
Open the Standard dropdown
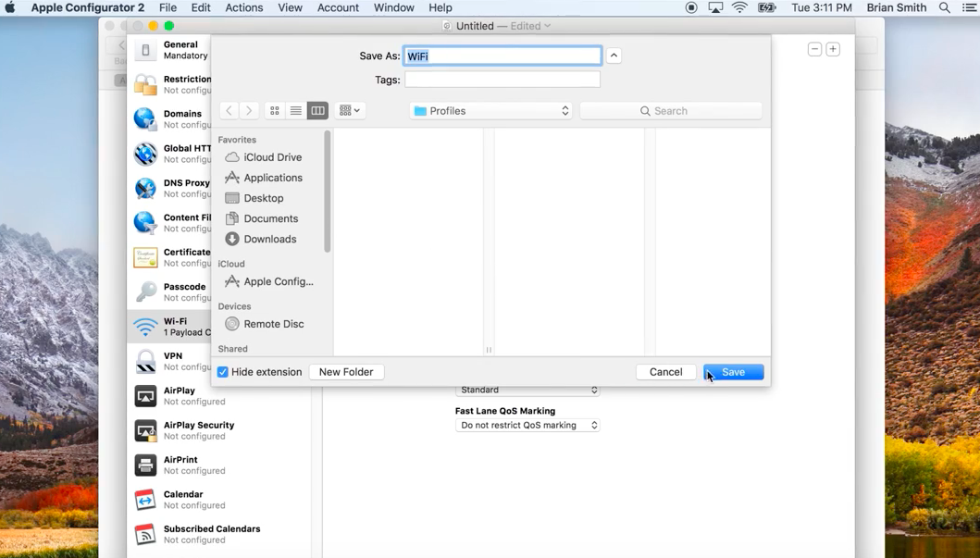527,390
